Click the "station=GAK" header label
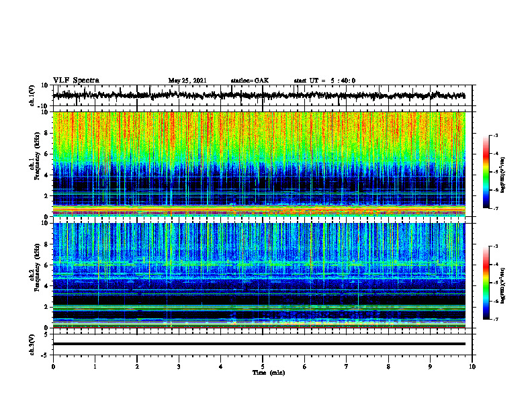Screen dimensions: 532x411 click(250, 81)
